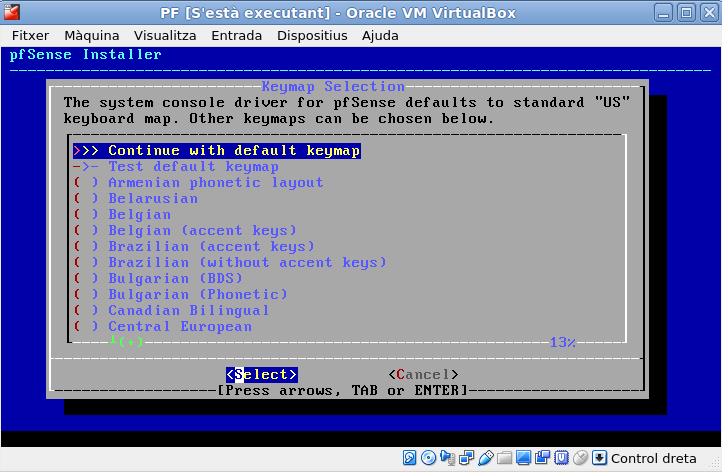Open the Màquina menu
This screenshot has height=472, width=722.
92,35
